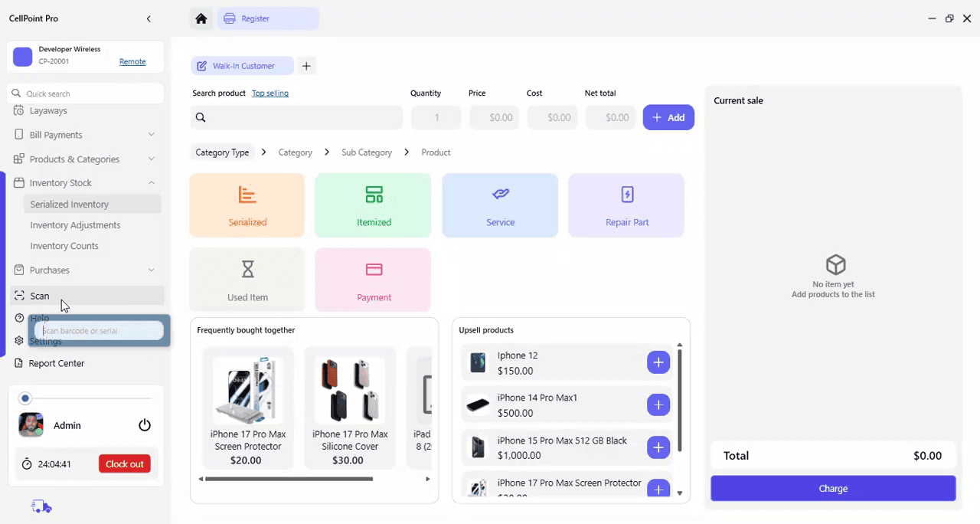Open Inventory Counts
Viewport: 980px width, 524px height.
point(64,246)
